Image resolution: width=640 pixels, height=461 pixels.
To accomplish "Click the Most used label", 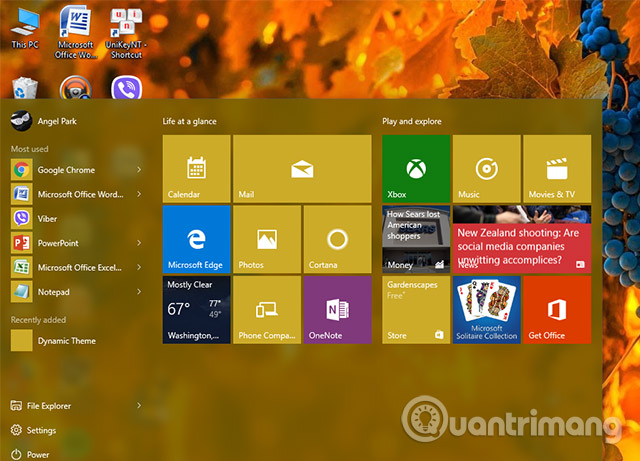I will [x=29, y=149].
